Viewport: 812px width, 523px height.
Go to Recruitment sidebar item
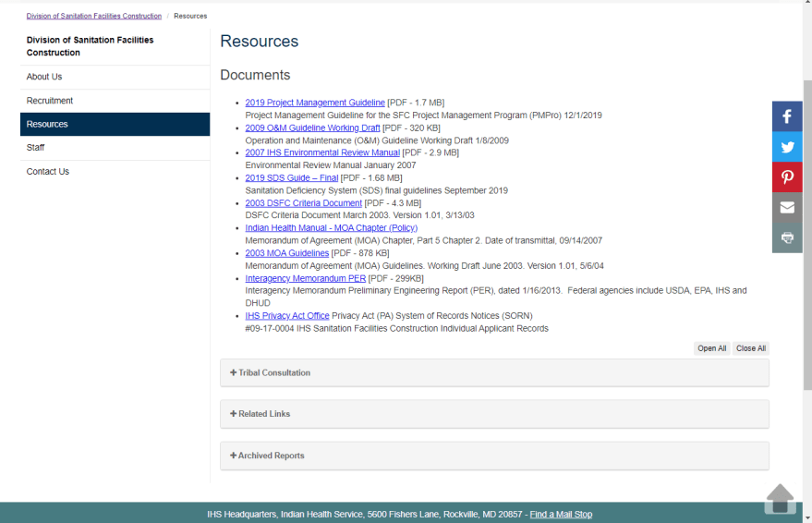pyautogui.click(x=50, y=101)
